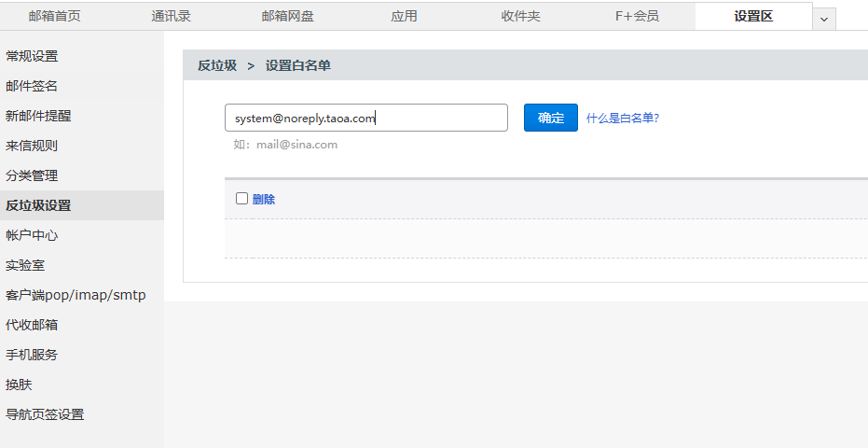Open the 收件夹 tab
The width and height of the screenshot is (868, 448).
(x=520, y=16)
